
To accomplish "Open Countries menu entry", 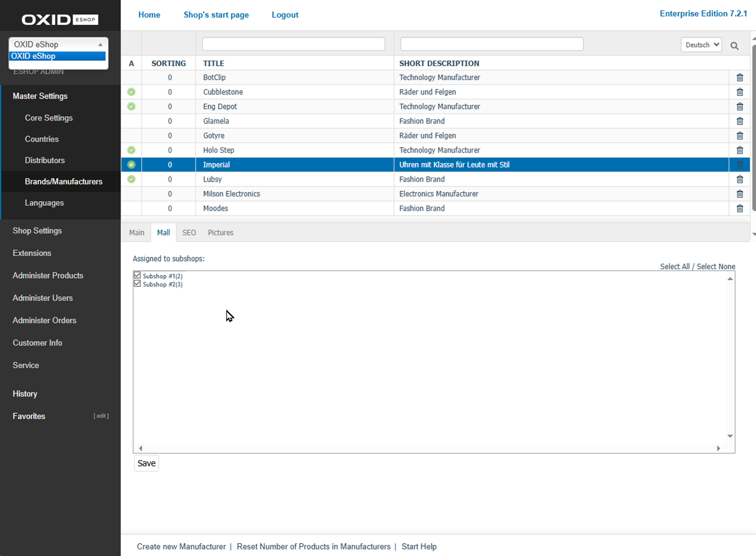I will point(42,139).
